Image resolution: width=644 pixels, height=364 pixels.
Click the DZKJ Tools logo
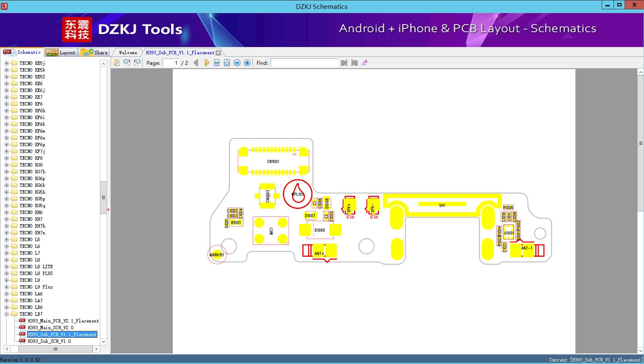click(122, 29)
